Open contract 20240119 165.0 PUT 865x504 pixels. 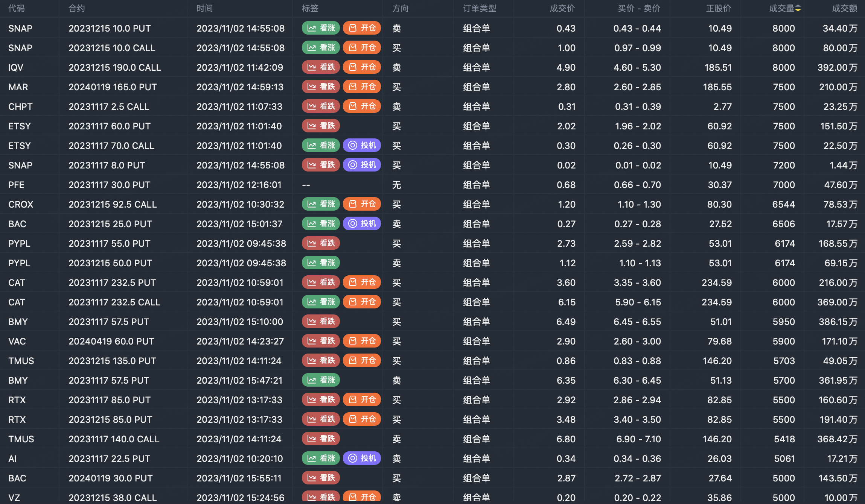point(113,87)
